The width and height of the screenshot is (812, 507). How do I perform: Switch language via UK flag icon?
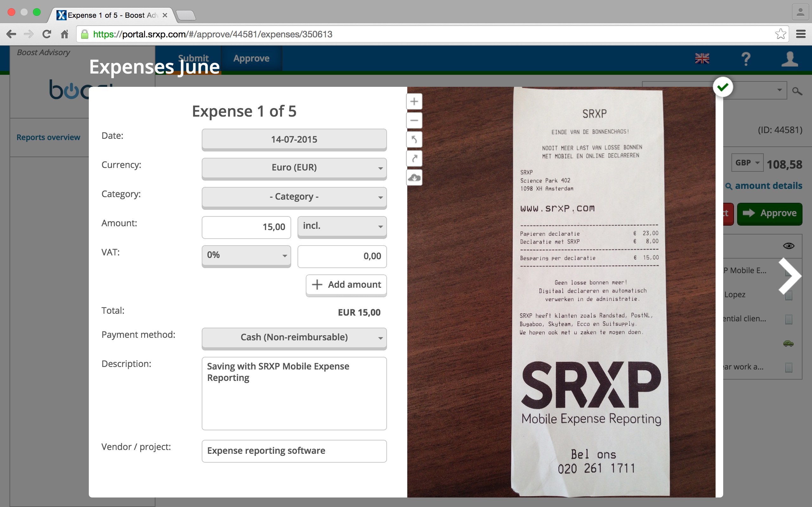tap(702, 59)
